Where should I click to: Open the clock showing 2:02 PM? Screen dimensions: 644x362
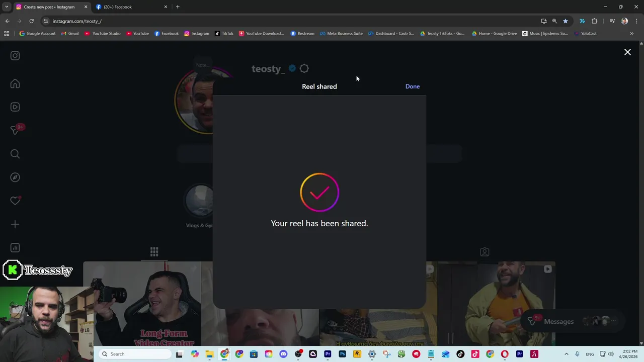[x=629, y=354]
